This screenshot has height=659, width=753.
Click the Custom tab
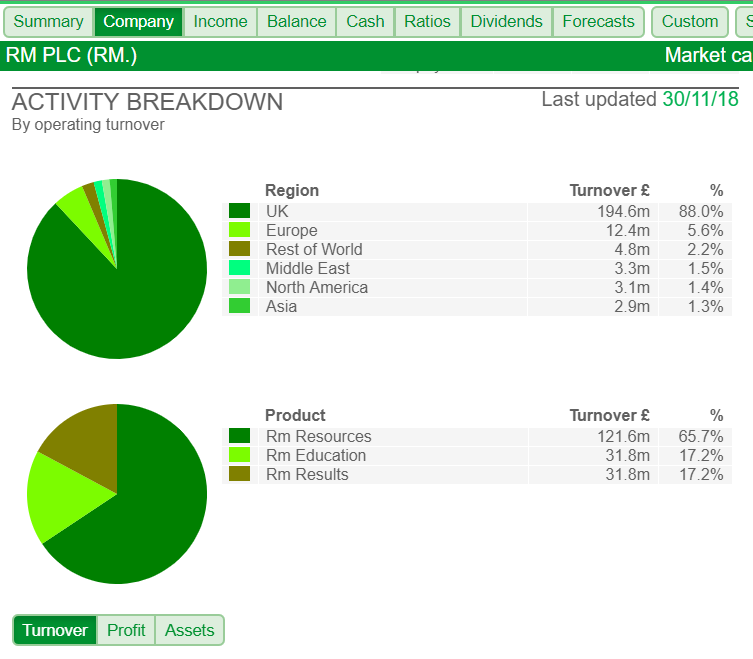[690, 22]
